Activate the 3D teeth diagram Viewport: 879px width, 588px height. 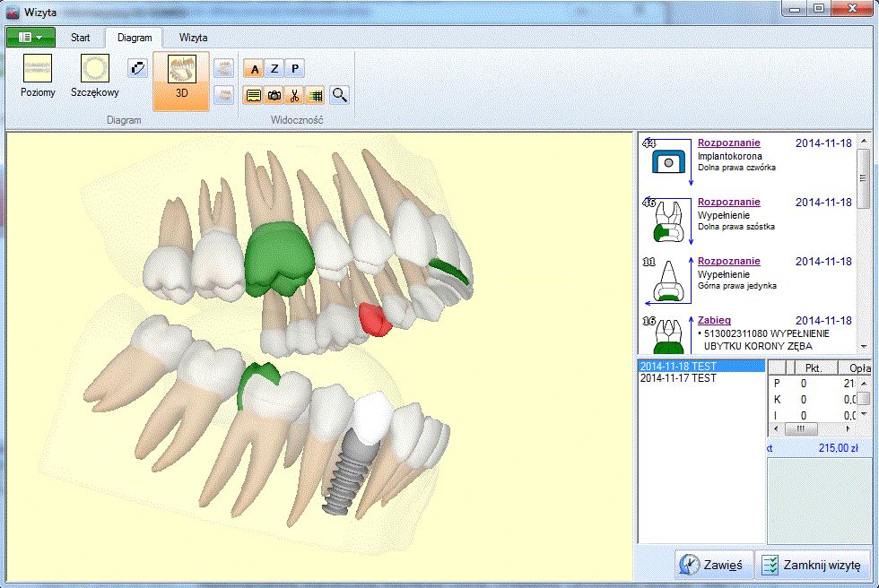coord(181,80)
